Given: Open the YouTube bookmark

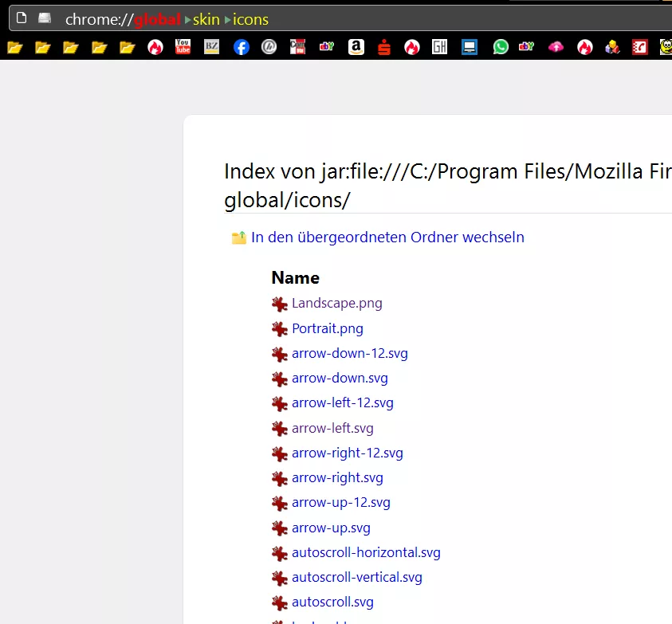Looking at the screenshot, I should click(x=183, y=47).
